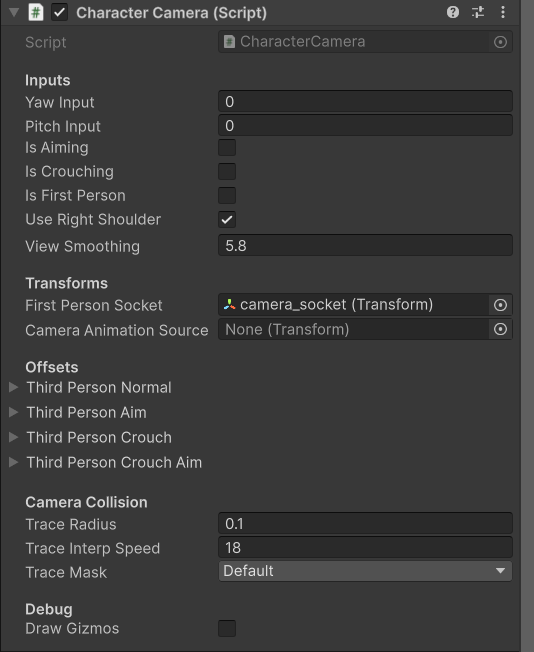Open the Trace Mask dropdown
The width and height of the screenshot is (534, 652).
point(365,571)
